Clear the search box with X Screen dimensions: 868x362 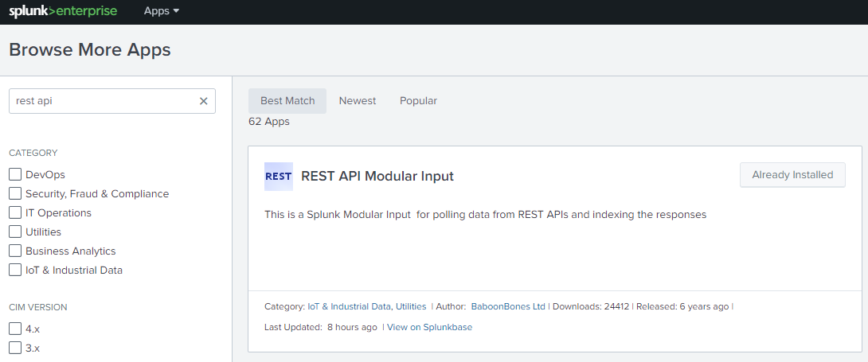(x=203, y=101)
